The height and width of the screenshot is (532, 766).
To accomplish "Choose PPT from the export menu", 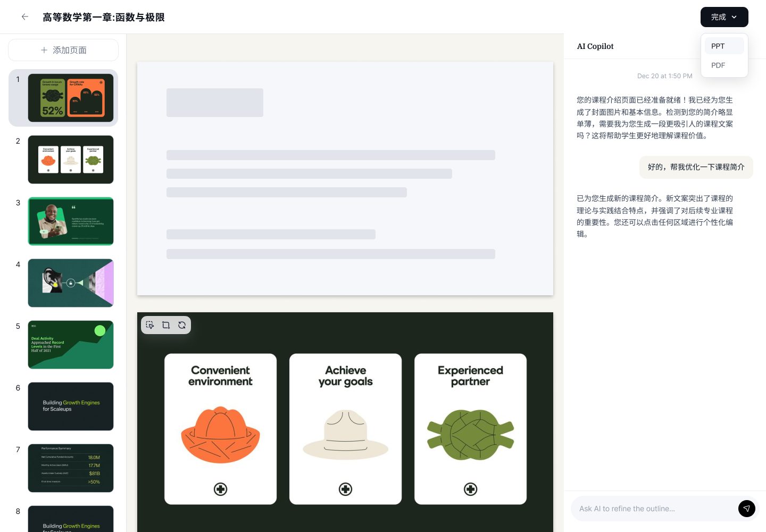I will coord(718,46).
